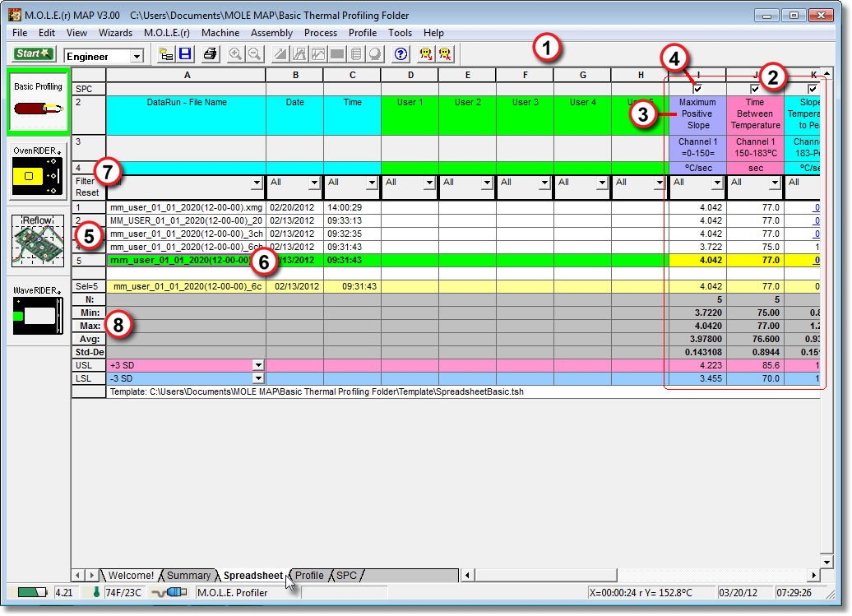Select the Basic Profiling sidebar icon

[38, 102]
